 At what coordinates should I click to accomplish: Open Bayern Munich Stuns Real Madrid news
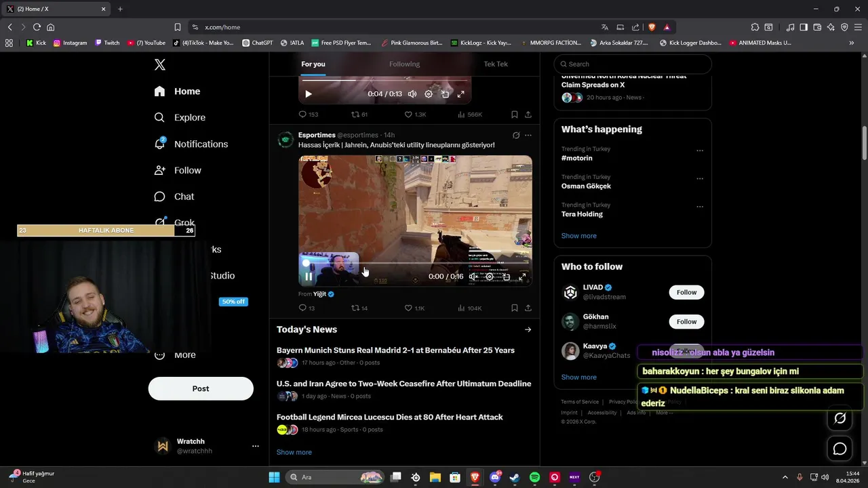(395, 350)
